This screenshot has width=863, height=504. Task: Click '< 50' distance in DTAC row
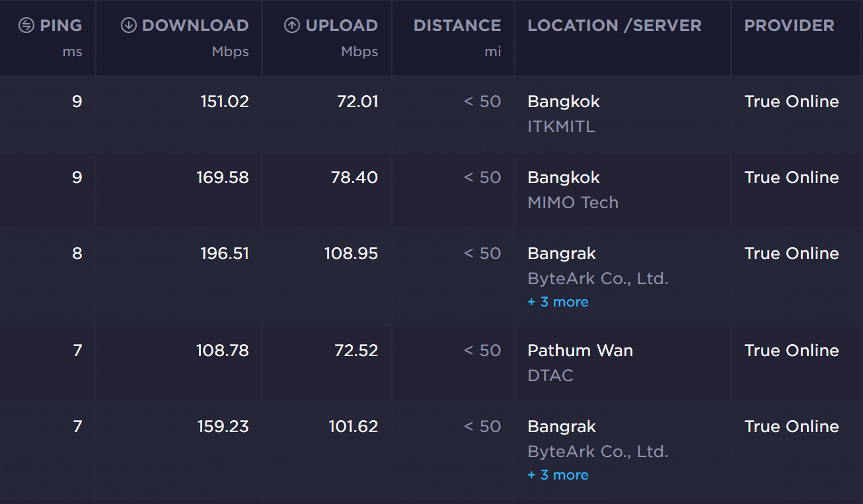[x=482, y=351]
